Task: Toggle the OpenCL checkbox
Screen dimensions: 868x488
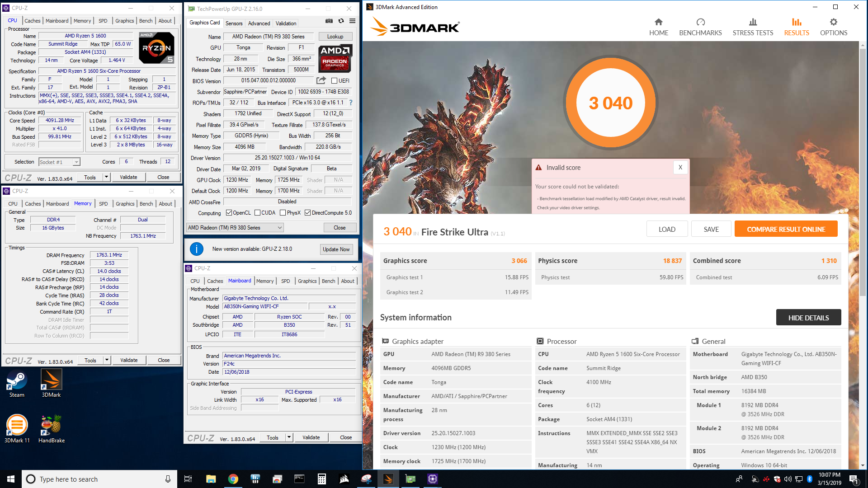Action: tap(229, 213)
